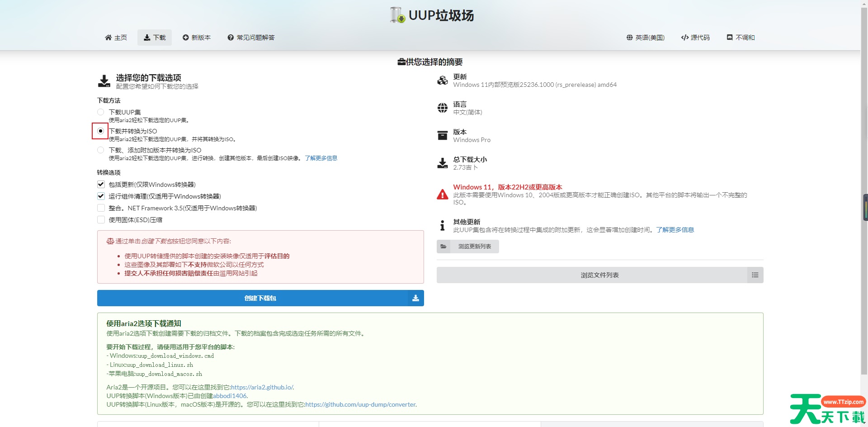Select 下载并转换为ISO radio button
This screenshot has height=427, width=868.
(x=100, y=131)
